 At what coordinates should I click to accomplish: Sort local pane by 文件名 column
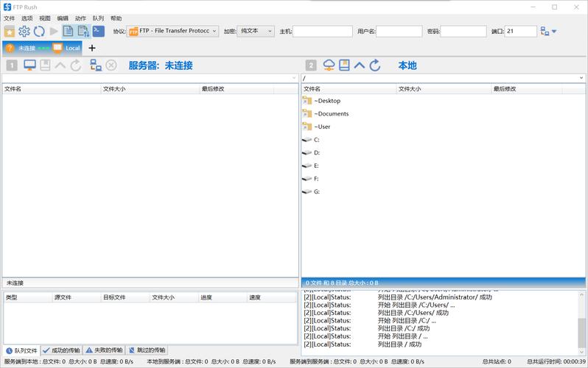click(x=349, y=89)
